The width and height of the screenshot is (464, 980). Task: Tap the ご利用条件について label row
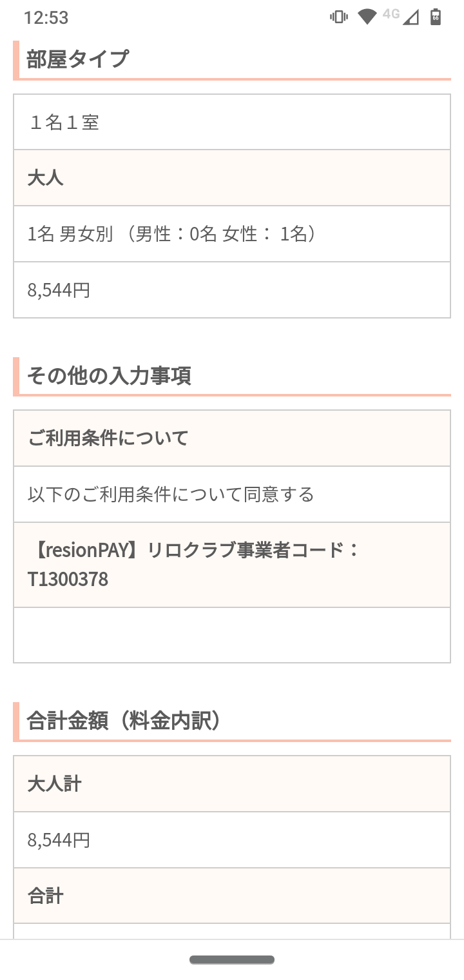click(x=232, y=438)
